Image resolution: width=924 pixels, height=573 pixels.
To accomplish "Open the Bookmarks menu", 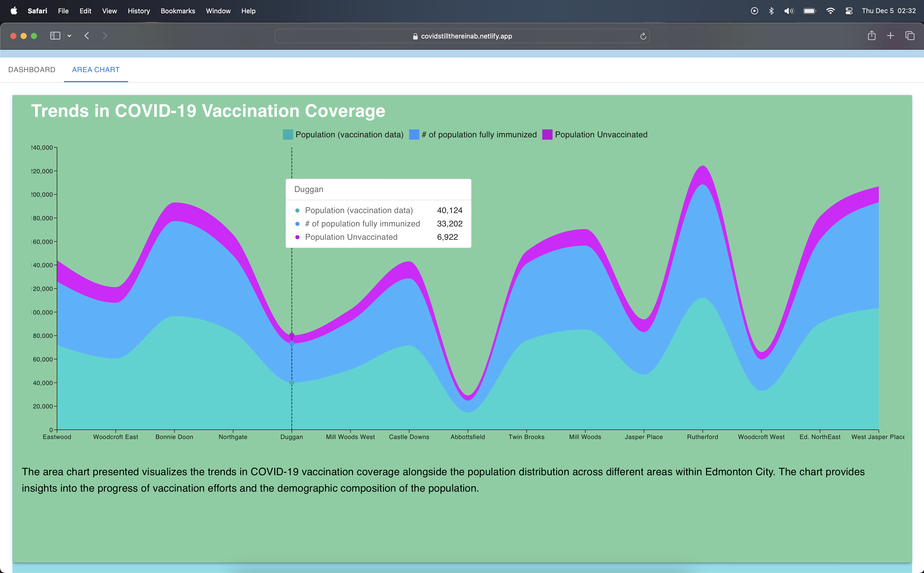I will point(178,11).
